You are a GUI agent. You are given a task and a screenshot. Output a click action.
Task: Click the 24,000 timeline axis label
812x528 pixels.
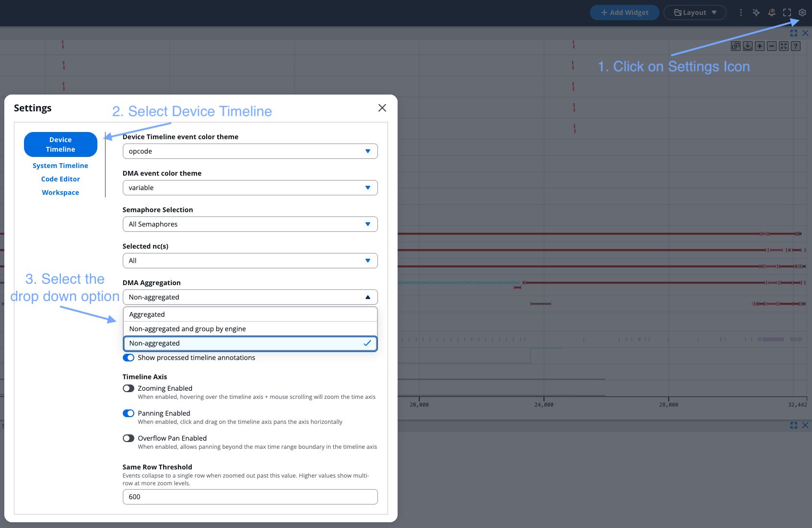[x=544, y=405]
